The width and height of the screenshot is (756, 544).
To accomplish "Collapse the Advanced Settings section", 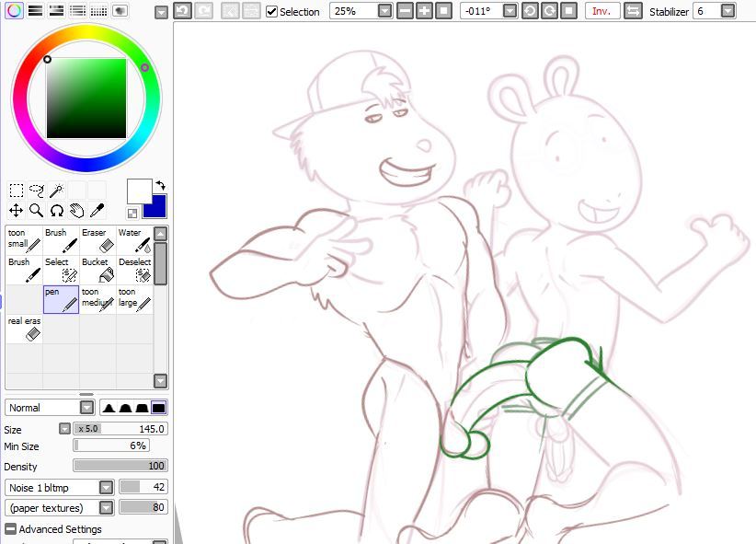I will coord(10,529).
